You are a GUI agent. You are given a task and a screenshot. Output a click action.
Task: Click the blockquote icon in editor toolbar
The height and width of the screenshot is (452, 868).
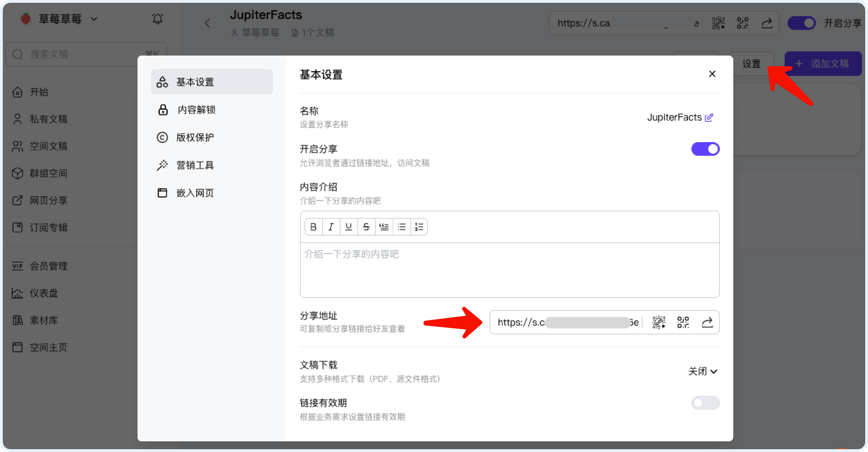pyautogui.click(x=384, y=227)
